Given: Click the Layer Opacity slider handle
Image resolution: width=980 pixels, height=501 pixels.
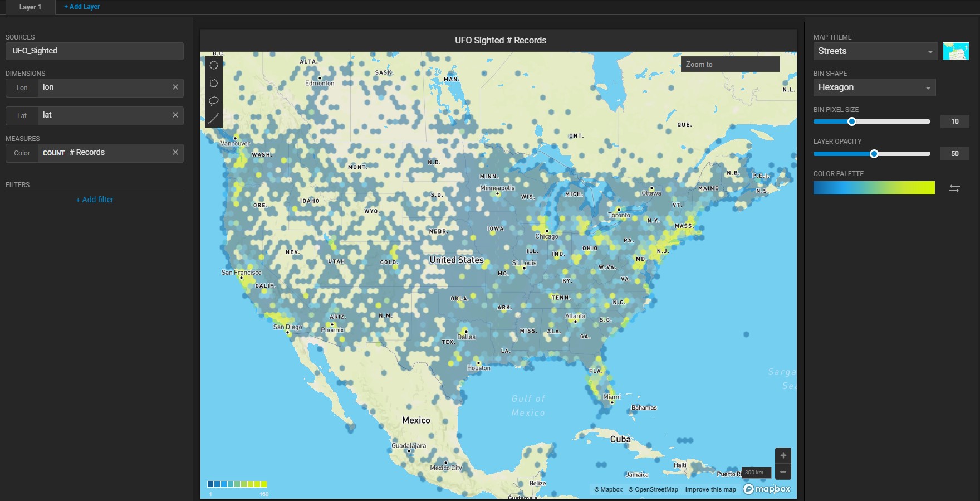Looking at the screenshot, I should pyautogui.click(x=874, y=154).
